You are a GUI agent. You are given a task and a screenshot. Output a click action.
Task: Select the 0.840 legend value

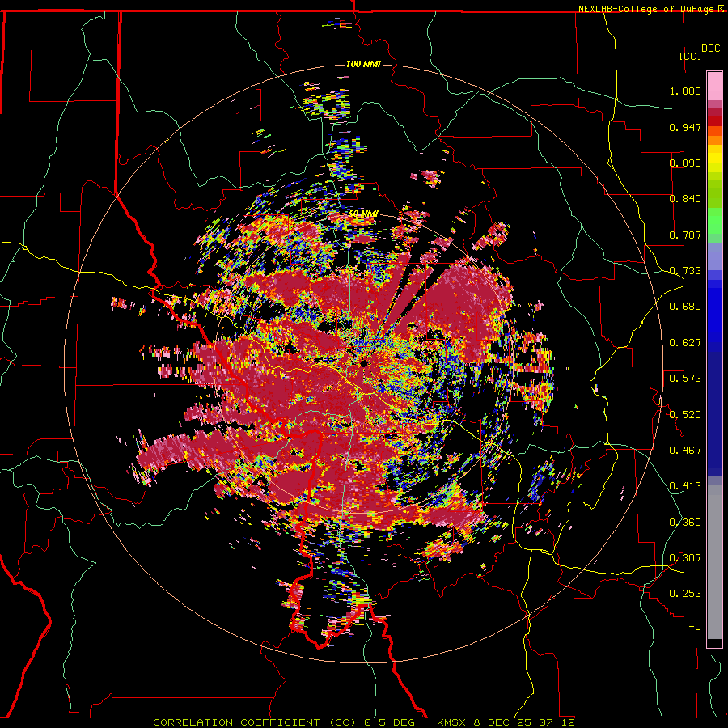685,199
